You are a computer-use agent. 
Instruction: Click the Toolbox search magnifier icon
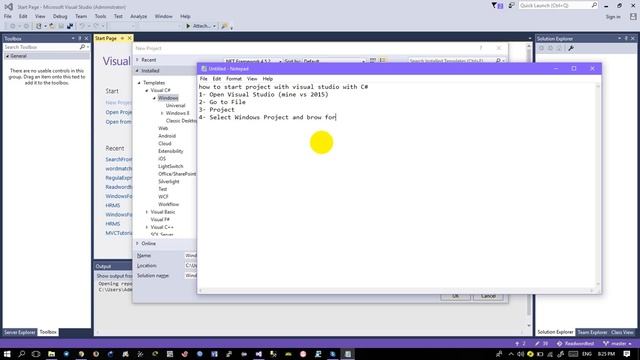click(x=82, y=47)
